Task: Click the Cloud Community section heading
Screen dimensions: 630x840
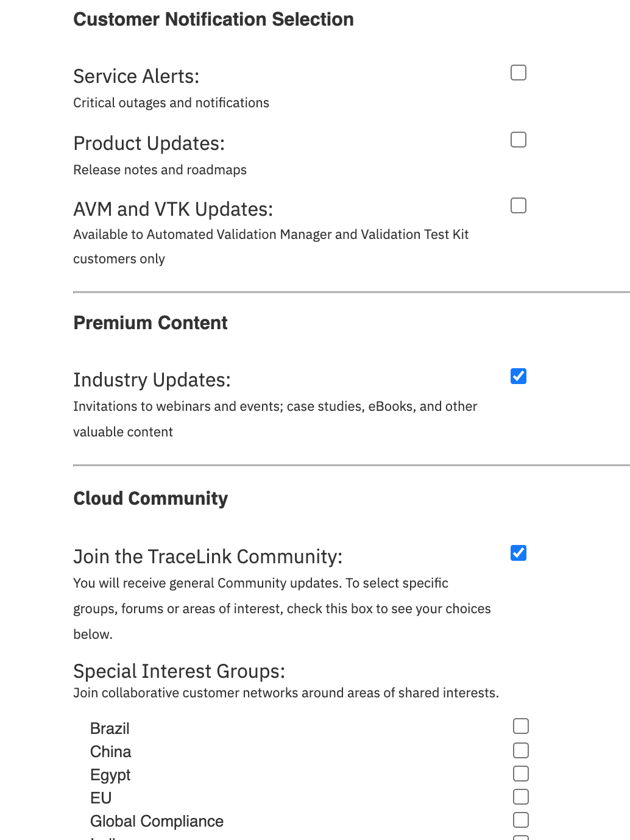Action: point(150,498)
